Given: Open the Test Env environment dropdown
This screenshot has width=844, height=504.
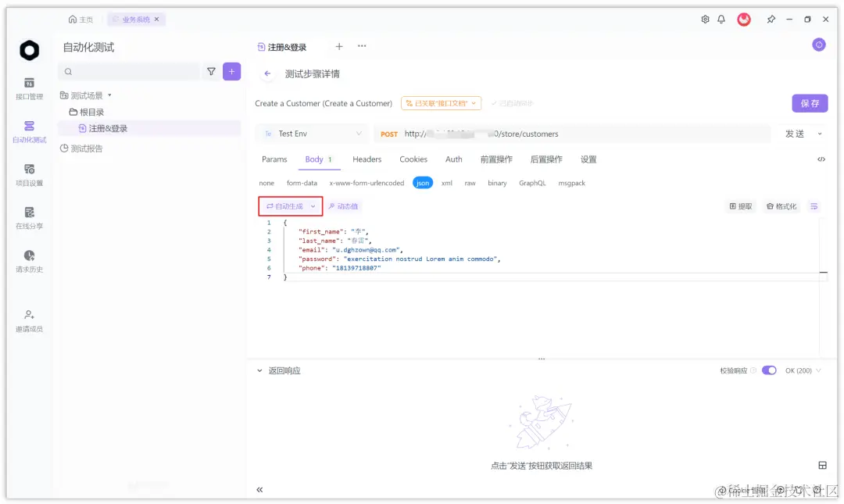Looking at the screenshot, I should 311,134.
